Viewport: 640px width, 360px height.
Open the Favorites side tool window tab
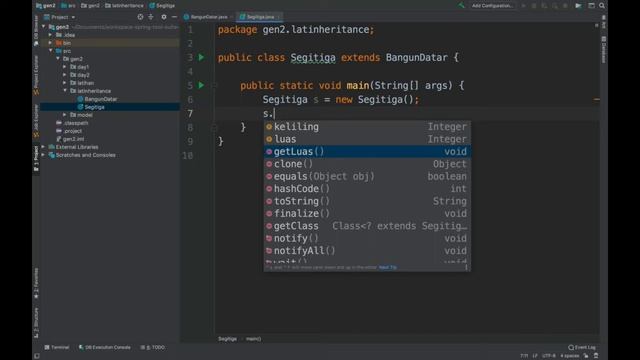36,283
